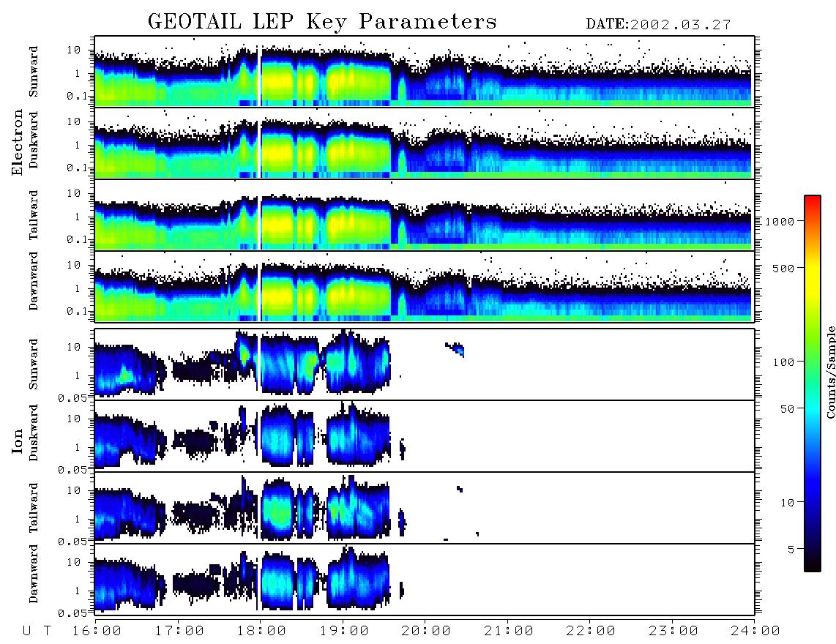
Task: Click the 0.05 tick of Ion Sunward panel
Action: (72, 398)
